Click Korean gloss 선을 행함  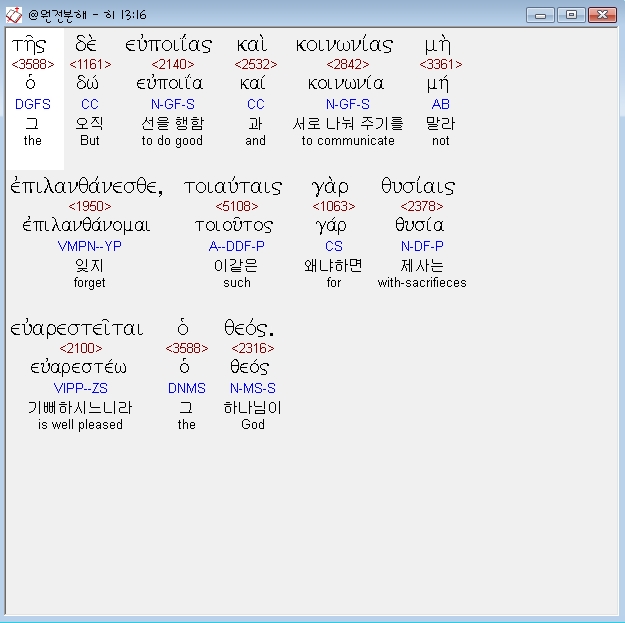173,124
